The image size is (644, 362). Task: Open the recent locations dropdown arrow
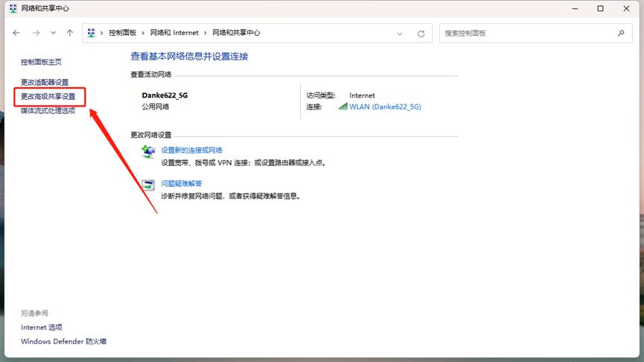coord(53,34)
